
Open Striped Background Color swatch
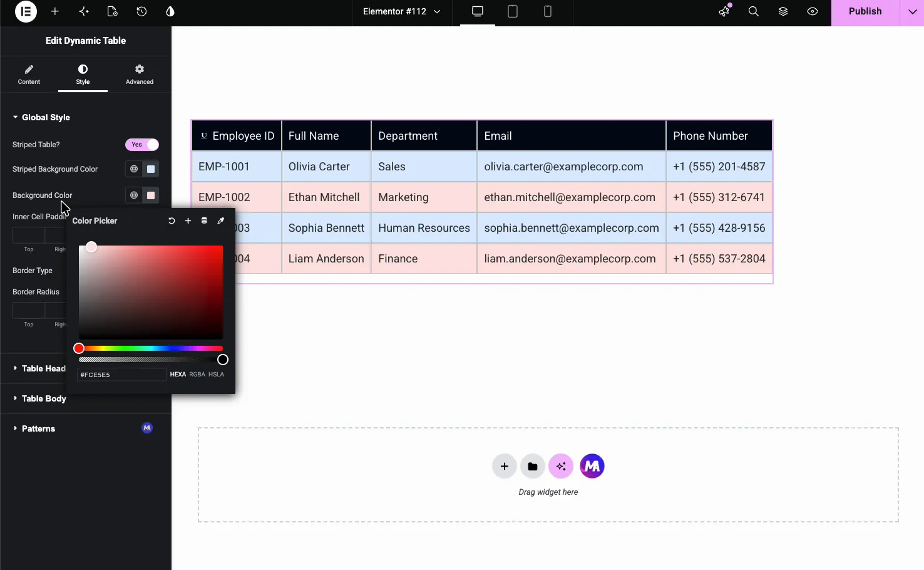(x=151, y=169)
